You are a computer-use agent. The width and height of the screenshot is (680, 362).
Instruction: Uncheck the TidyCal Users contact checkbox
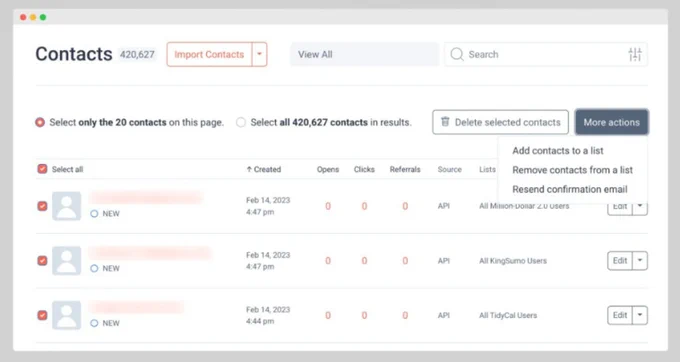click(42, 315)
